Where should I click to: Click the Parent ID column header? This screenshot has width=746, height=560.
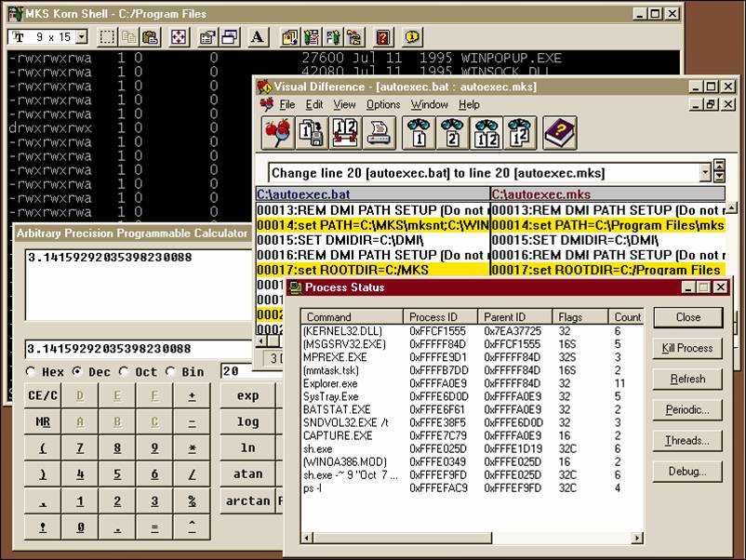[x=515, y=317]
